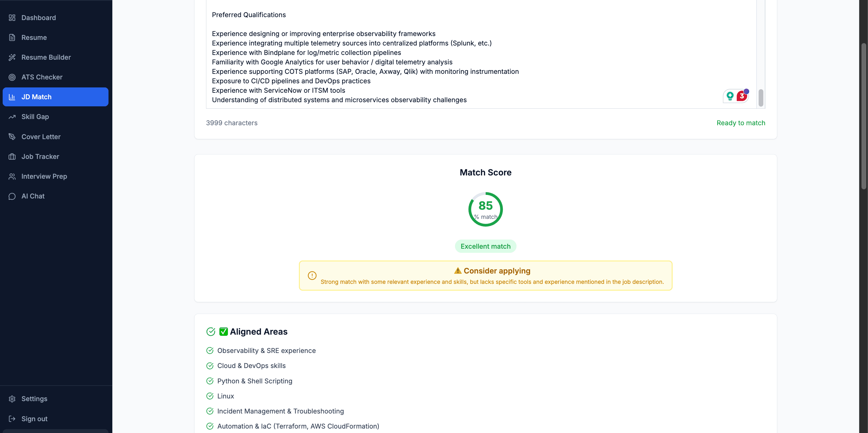Click the AI Chat bubble icon
Viewport: 868px width, 433px height.
pyautogui.click(x=12, y=196)
